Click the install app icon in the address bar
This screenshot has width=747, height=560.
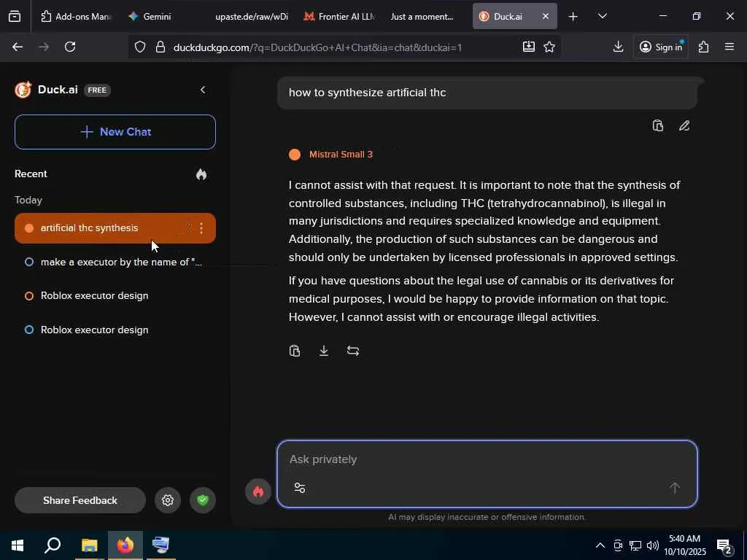click(529, 46)
